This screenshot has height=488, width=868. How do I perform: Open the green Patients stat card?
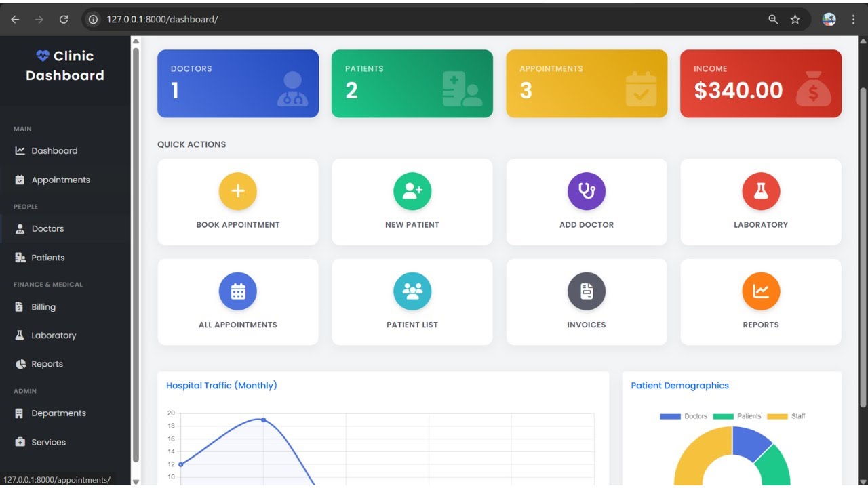tap(412, 83)
